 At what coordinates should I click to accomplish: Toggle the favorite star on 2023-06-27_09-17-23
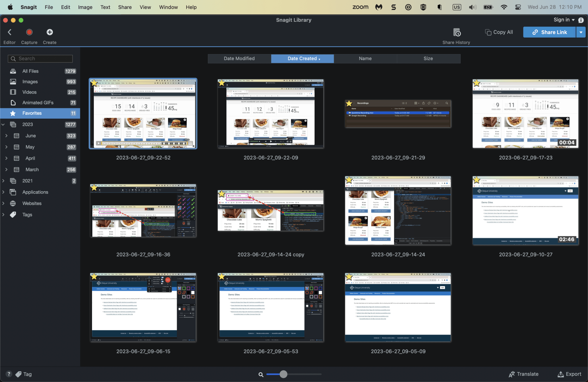(x=476, y=83)
